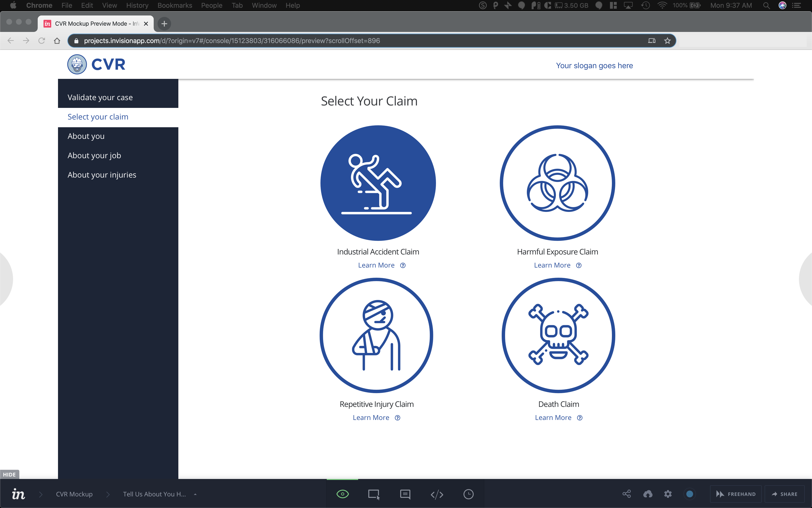Open the Bookmarks menu

(x=174, y=5)
